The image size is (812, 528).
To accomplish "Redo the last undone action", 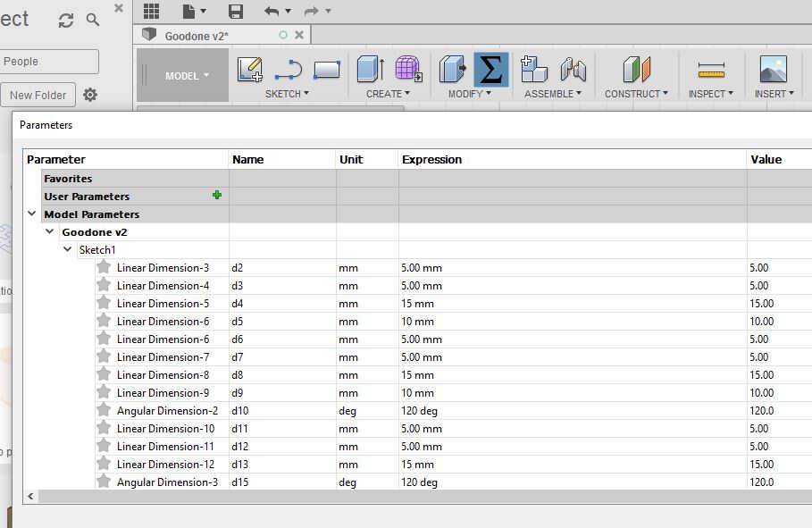I will (x=311, y=11).
